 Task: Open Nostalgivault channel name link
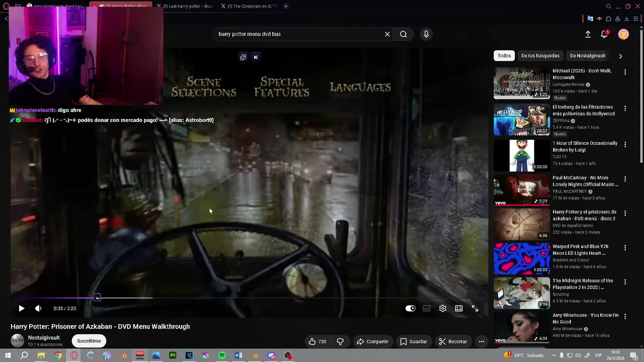[44, 338]
